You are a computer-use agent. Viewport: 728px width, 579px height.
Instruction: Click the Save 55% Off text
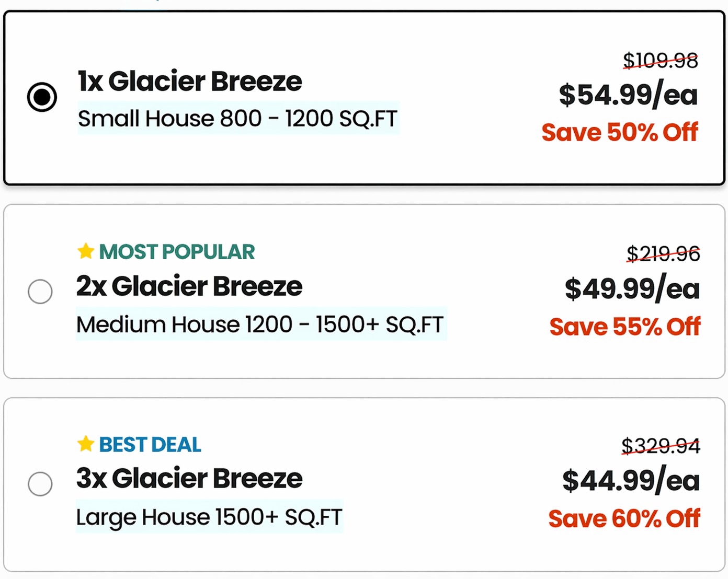pyautogui.click(x=624, y=326)
